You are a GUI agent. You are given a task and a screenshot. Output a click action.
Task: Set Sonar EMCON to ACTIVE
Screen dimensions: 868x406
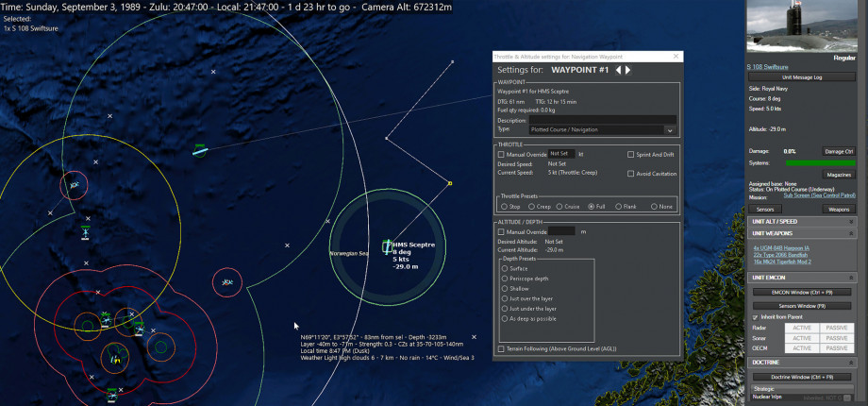pos(802,338)
